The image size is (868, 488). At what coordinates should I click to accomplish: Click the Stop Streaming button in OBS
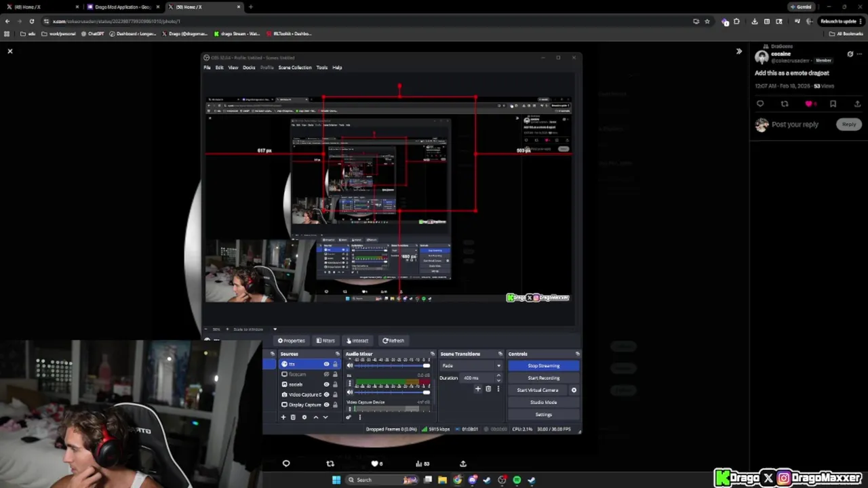[x=544, y=365]
